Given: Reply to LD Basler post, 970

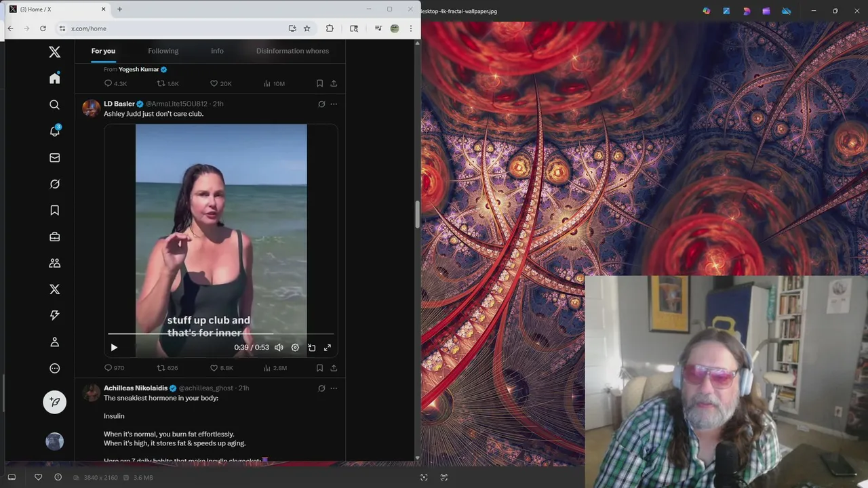Looking at the screenshot, I should [x=114, y=368].
